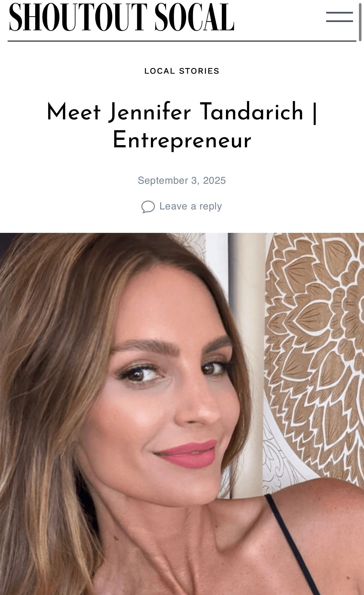Click the Shoutout SoCal site logo
This screenshot has height=595, width=364.
pyautogui.click(x=122, y=17)
